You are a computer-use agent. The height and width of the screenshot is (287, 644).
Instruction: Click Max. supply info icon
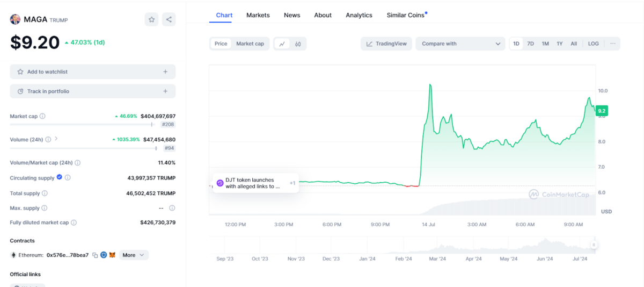pos(44,208)
